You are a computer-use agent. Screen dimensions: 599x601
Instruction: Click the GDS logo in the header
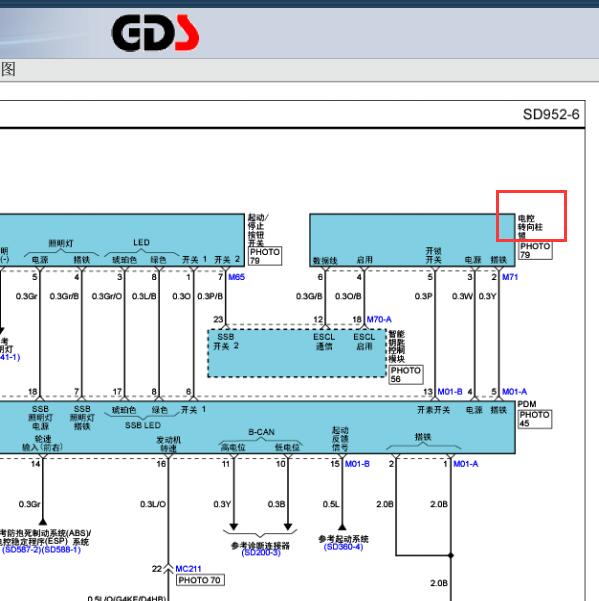tap(155, 33)
